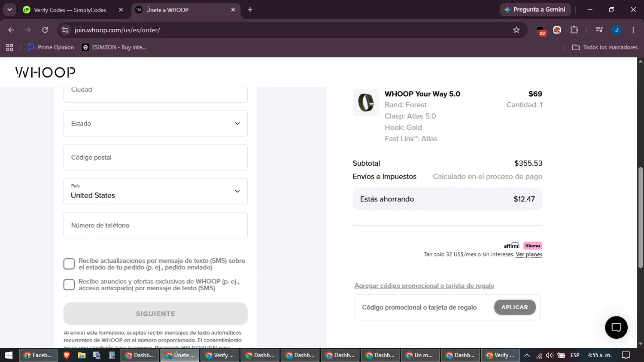Open the Un m... taskbar window
644x362 pixels.
[420, 355]
